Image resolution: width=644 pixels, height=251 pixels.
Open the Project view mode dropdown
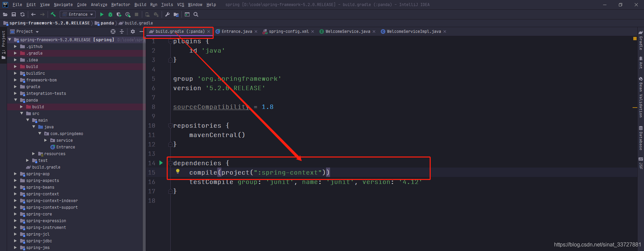(24, 32)
